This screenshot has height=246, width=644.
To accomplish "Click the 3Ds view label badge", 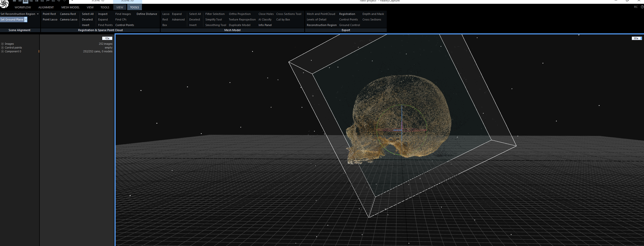I will pyautogui.click(x=636, y=38).
